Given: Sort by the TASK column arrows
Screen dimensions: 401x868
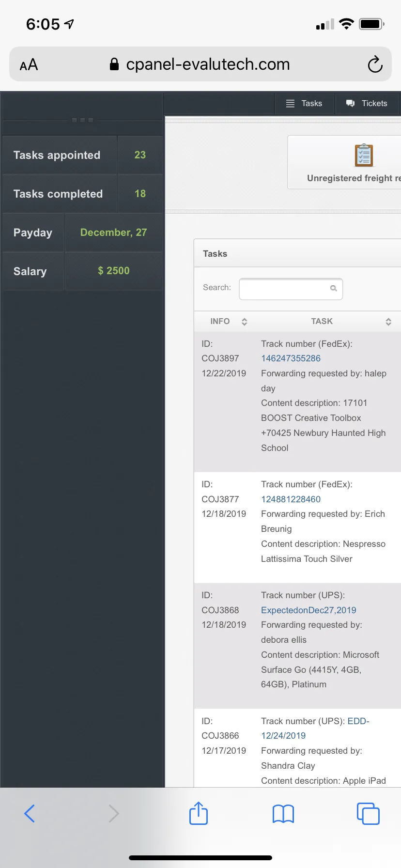Looking at the screenshot, I should (x=388, y=322).
